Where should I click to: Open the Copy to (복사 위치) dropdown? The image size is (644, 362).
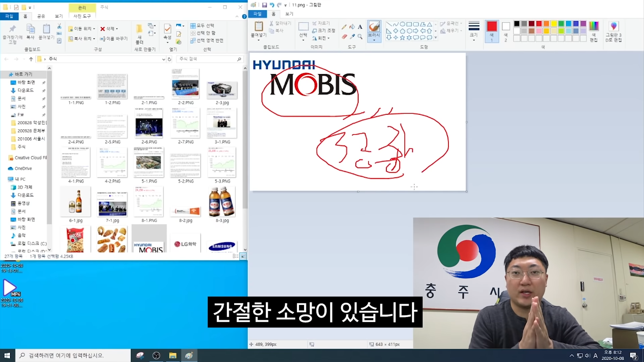coord(82,39)
